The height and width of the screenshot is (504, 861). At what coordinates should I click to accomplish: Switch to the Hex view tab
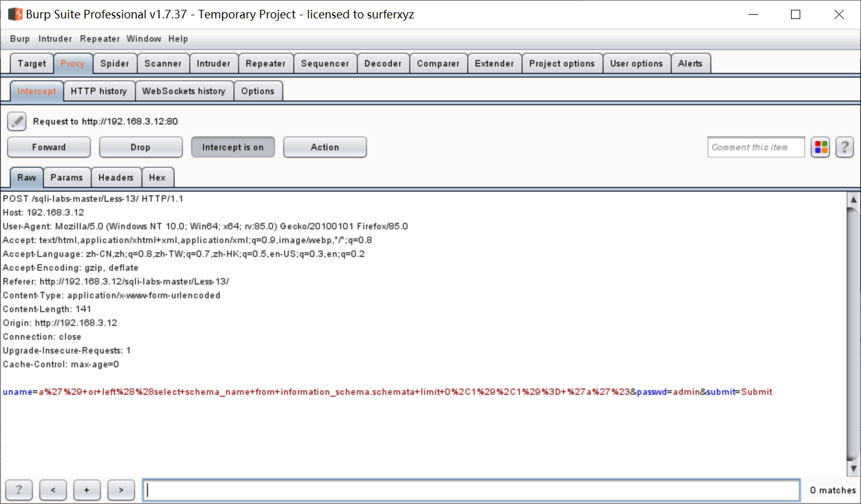pos(157,177)
